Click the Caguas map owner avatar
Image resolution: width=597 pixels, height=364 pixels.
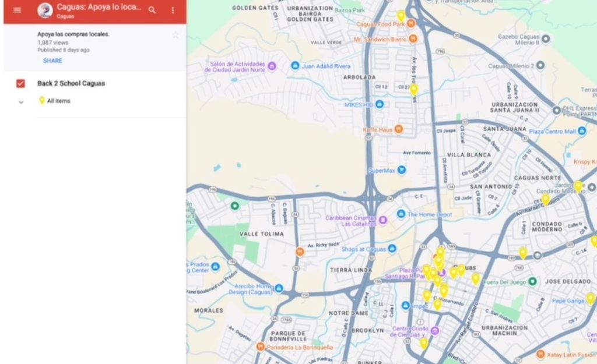[45, 10]
